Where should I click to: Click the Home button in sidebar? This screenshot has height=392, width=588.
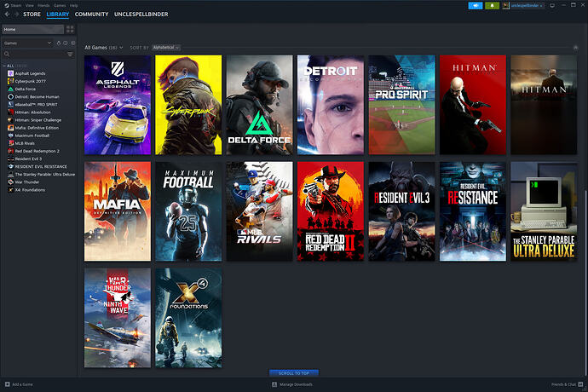(x=33, y=29)
